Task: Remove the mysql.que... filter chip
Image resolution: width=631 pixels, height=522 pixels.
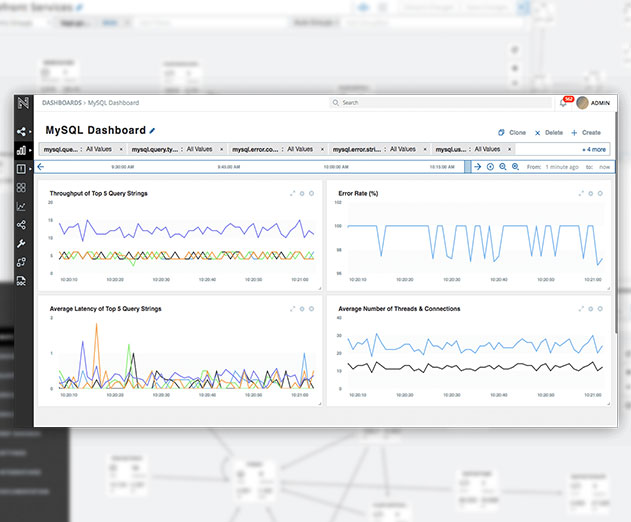Action: [x=121, y=149]
